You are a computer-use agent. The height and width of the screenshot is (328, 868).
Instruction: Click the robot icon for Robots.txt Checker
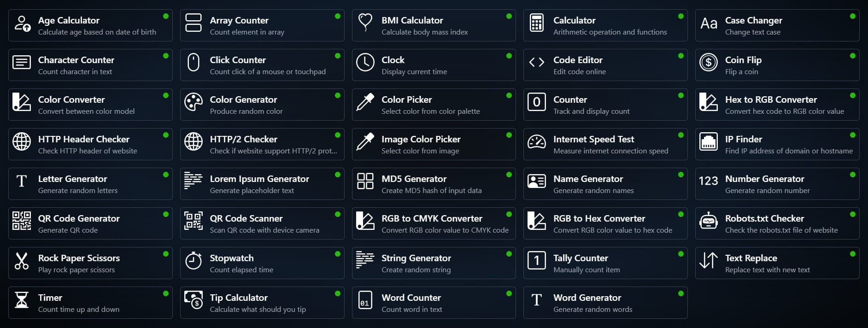click(708, 221)
